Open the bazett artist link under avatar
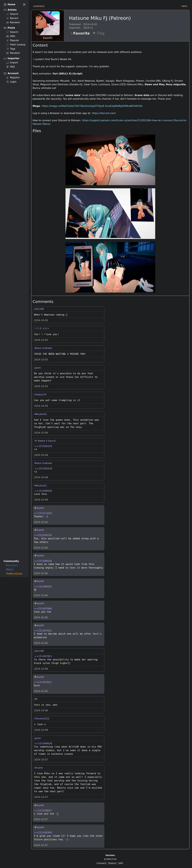 [x=48, y=38]
